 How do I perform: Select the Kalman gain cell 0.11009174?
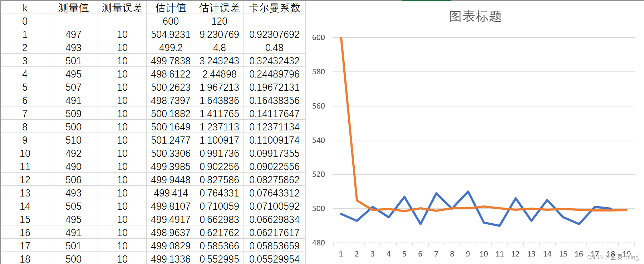pos(274,140)
